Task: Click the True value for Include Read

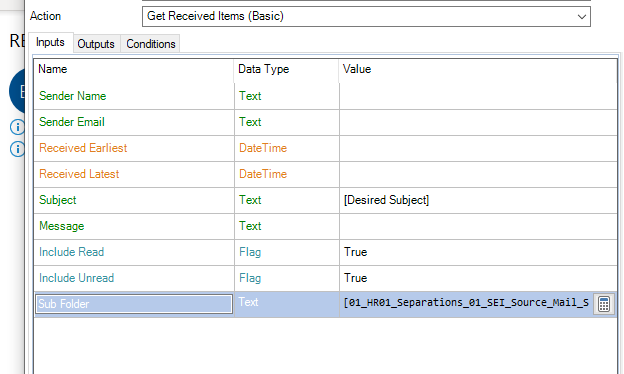Action: coord(356,252)
